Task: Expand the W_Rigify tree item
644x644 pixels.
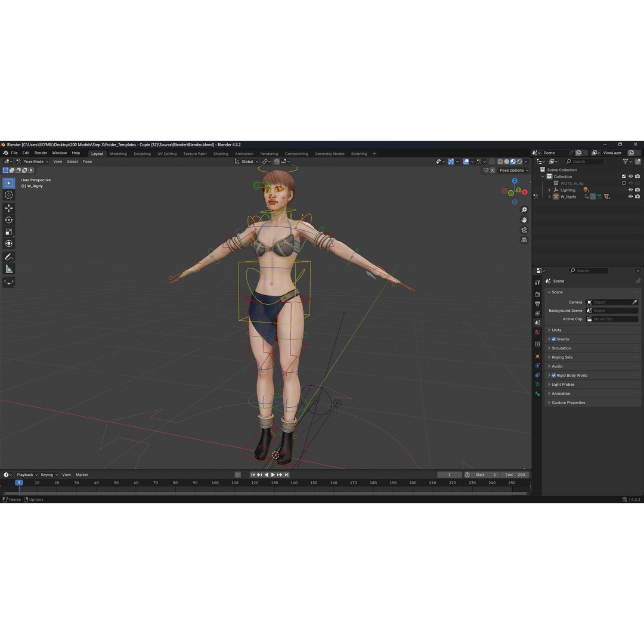Action: click(x=550, y=197)
